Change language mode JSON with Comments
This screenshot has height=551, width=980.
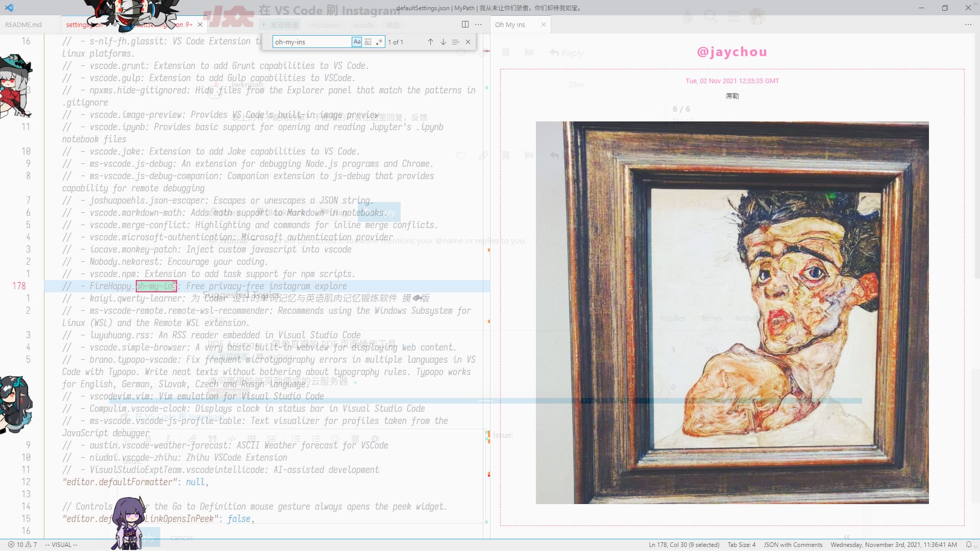[x=793, y=544]
